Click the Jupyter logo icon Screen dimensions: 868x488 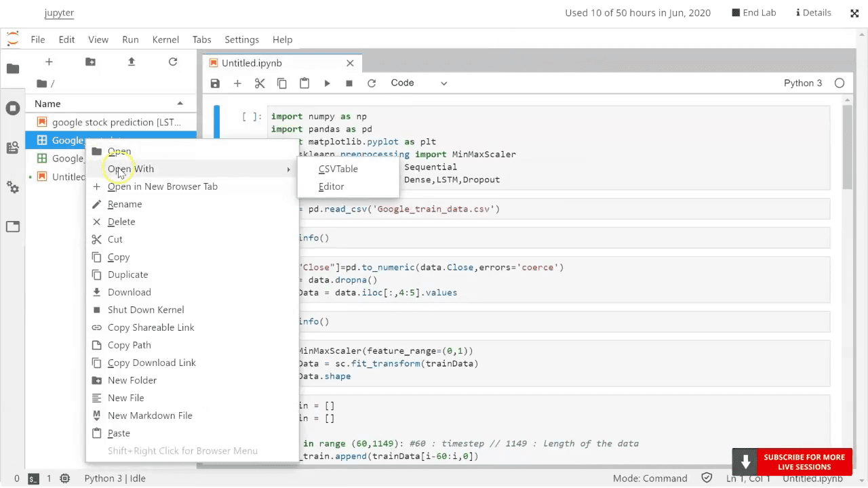pos(13,39)
